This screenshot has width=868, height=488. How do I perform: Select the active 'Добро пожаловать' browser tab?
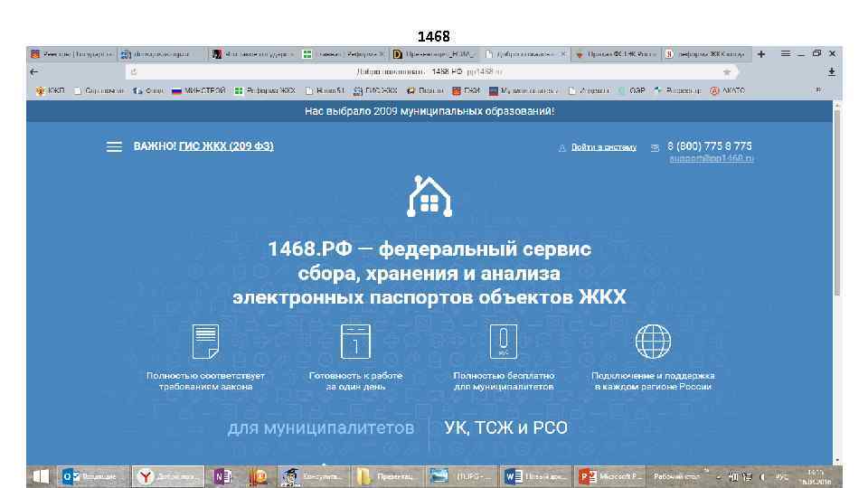(524, 54)
